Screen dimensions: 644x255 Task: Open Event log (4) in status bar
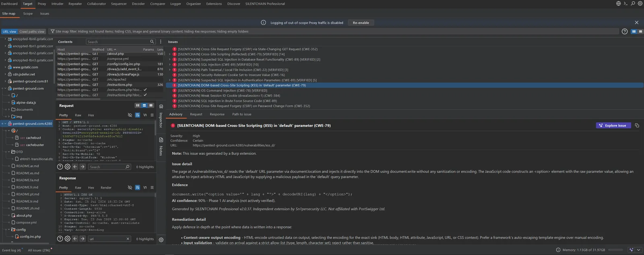tap(12, 250)
